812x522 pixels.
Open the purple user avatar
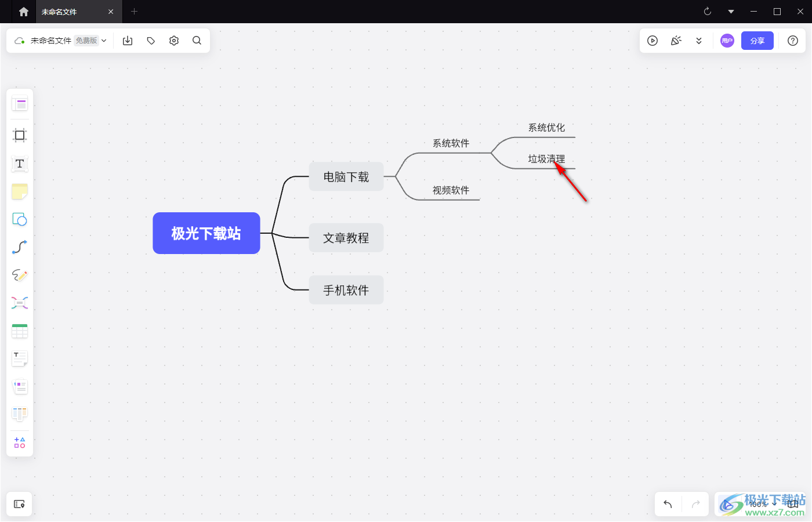pyautogui.click(x=727, y=41)
